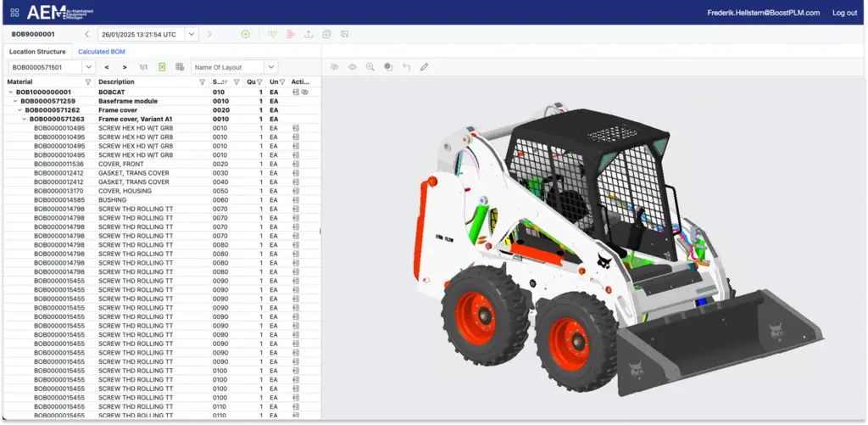Click the undo arrow in viewer toolbar
Viewport: 868px width, 425px height.
(406, 67)
